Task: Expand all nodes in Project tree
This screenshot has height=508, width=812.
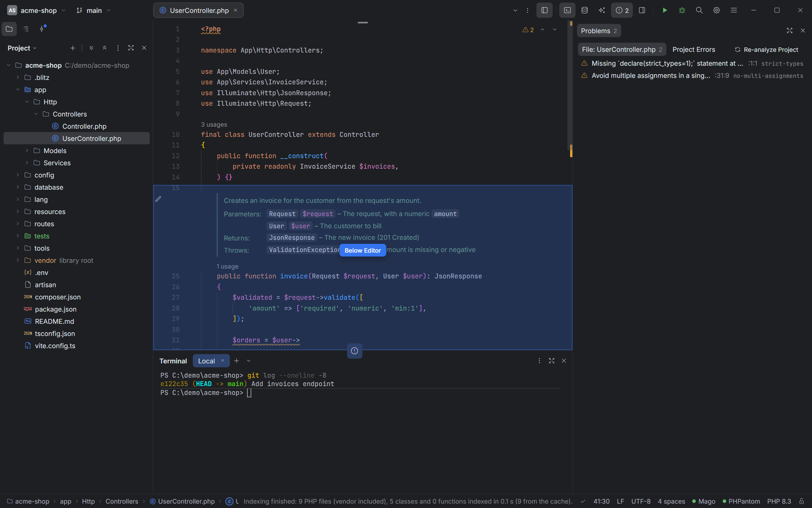Action: tap(91, 48)
